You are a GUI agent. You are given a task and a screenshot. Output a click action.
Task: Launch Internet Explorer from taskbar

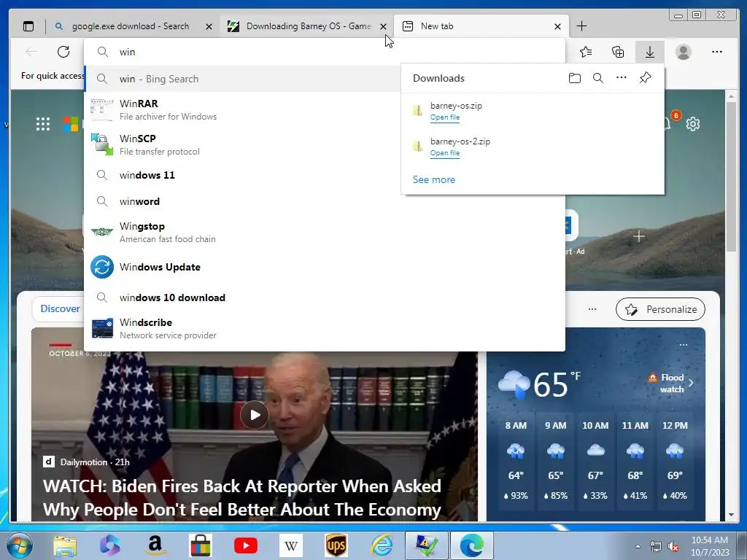(x=382, y=545)
